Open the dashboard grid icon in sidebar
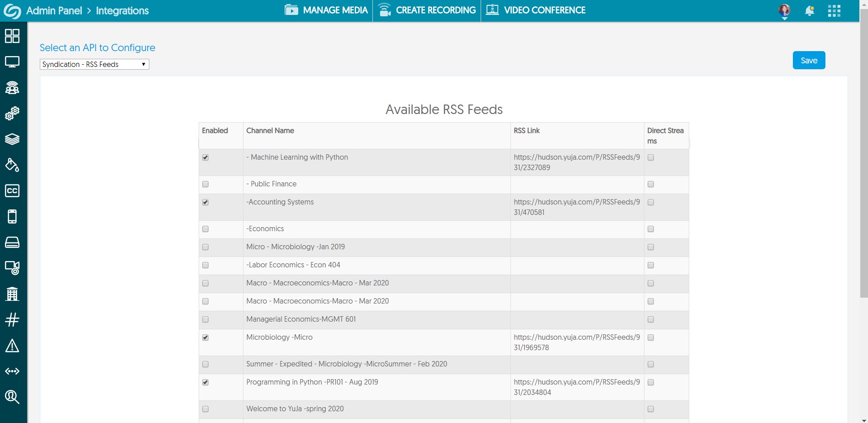Image resolution: width=868 pixels, height=423 pixels. point(12,36)
